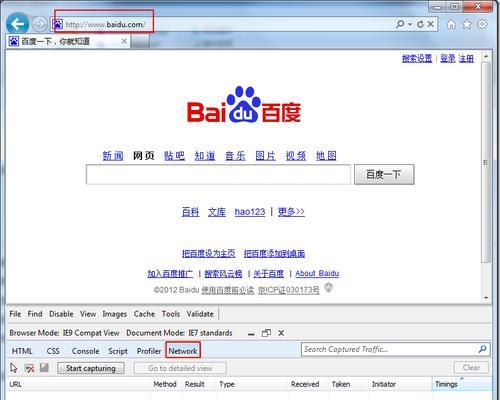Image resolution: width=500 pixels, height=400 pixels.
Task: Click the search magnifier in Captured Traffic box
Action: pos(482,349)
